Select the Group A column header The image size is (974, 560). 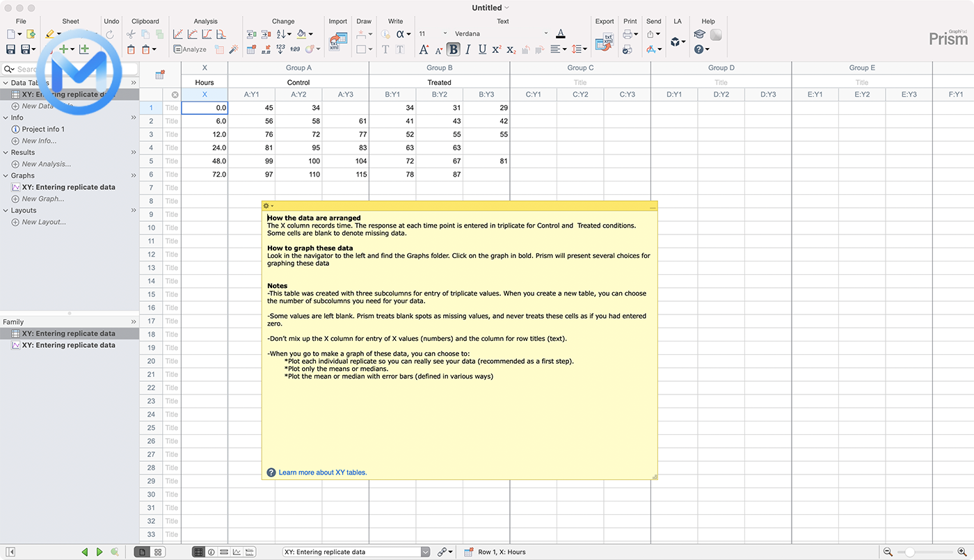tap(298, 67)
